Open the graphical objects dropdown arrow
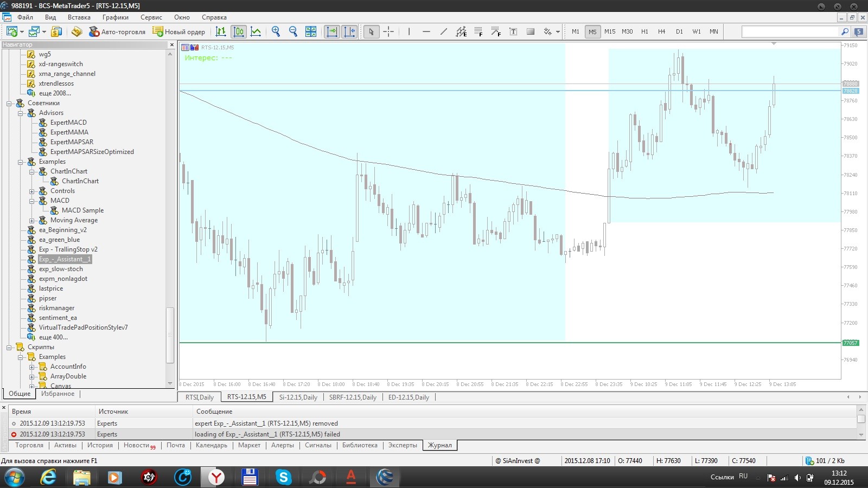 558,32
